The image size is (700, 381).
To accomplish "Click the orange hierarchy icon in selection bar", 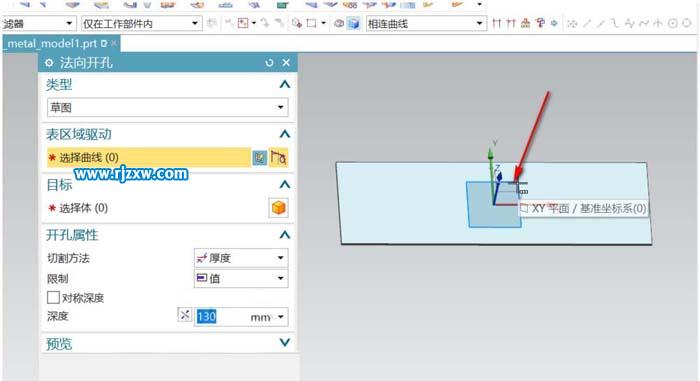I will coord(525,23).
